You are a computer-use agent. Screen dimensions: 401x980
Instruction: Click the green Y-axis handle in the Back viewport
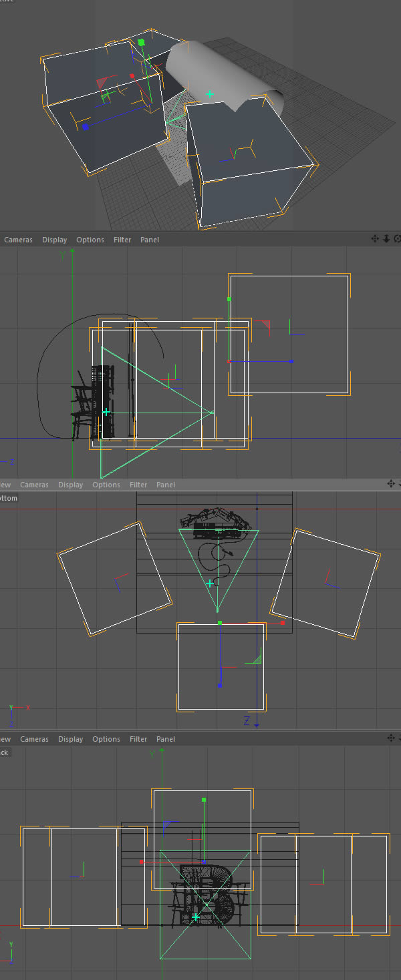[204, 800]
